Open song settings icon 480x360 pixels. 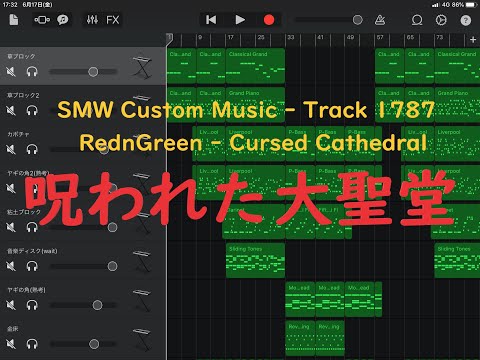(x=441, y=20)
